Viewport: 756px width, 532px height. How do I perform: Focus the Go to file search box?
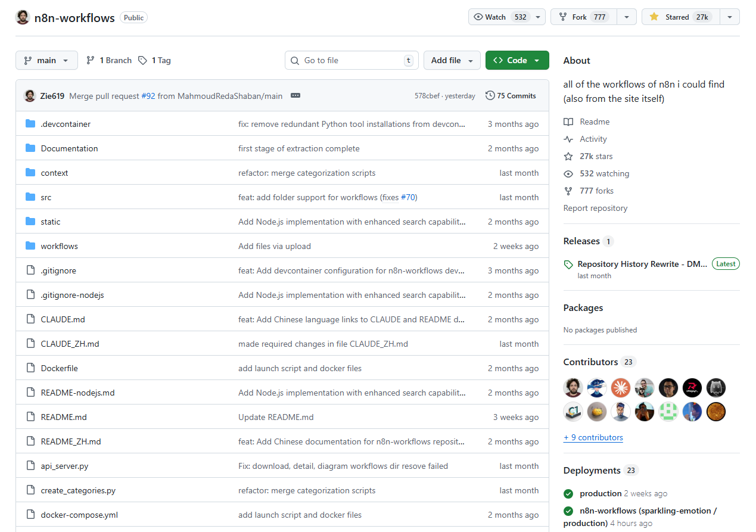pos(351,60)
